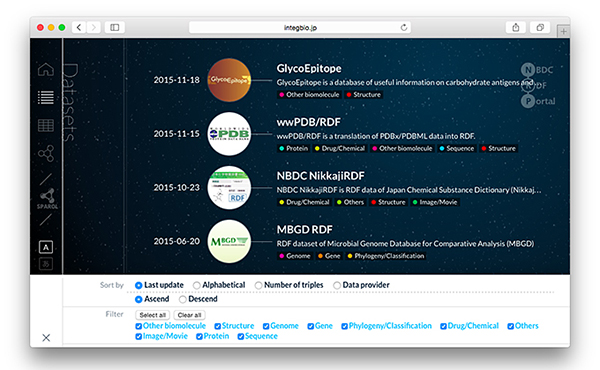This screenshot has width=600, height=370.
Task: Open the wwPDB/RDF dataset title
Action: pyautogui.click(x=308, y=122)
